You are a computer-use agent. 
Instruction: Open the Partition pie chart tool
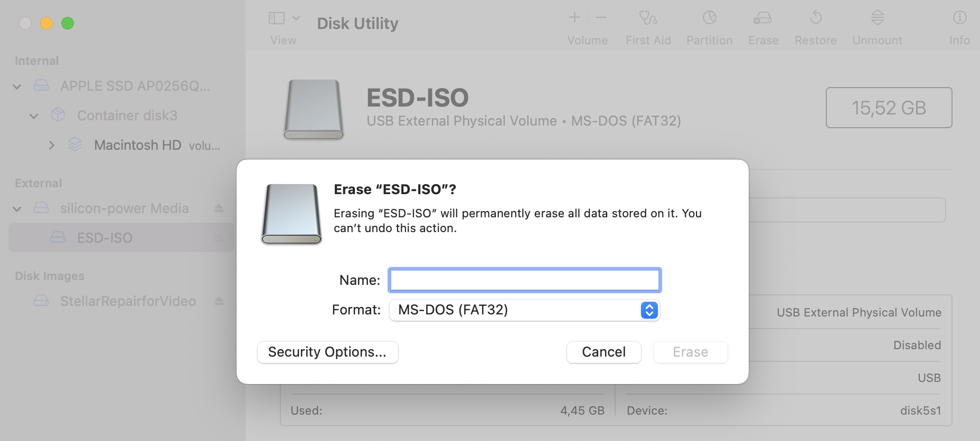click(x=709, y=18)
